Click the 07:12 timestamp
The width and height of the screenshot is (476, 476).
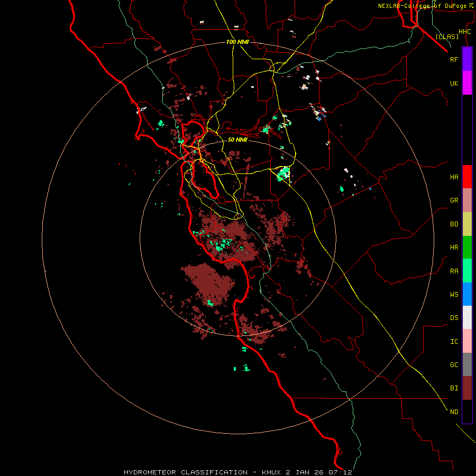pyautogui.click(x=339, y=472)
